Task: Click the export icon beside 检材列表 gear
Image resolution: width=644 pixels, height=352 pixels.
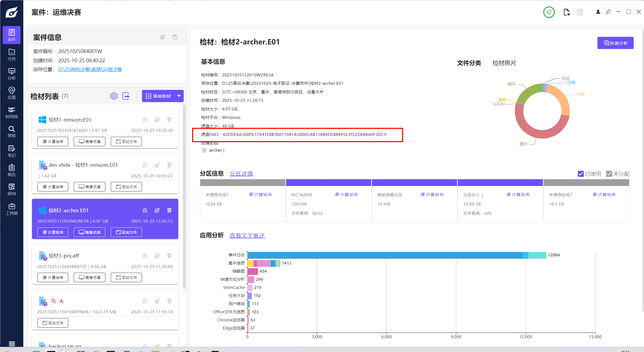Action: pyautogui.click(x=126, y=96)
